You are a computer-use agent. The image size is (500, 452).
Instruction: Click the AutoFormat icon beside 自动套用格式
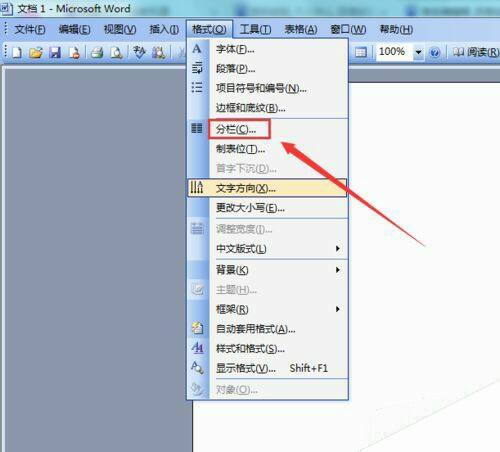(x=197, y=328)
